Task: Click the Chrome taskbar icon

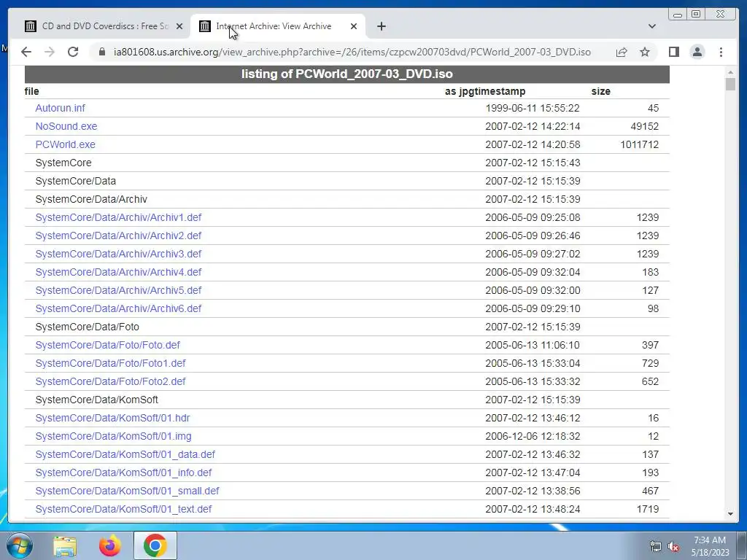Action: 155,545
